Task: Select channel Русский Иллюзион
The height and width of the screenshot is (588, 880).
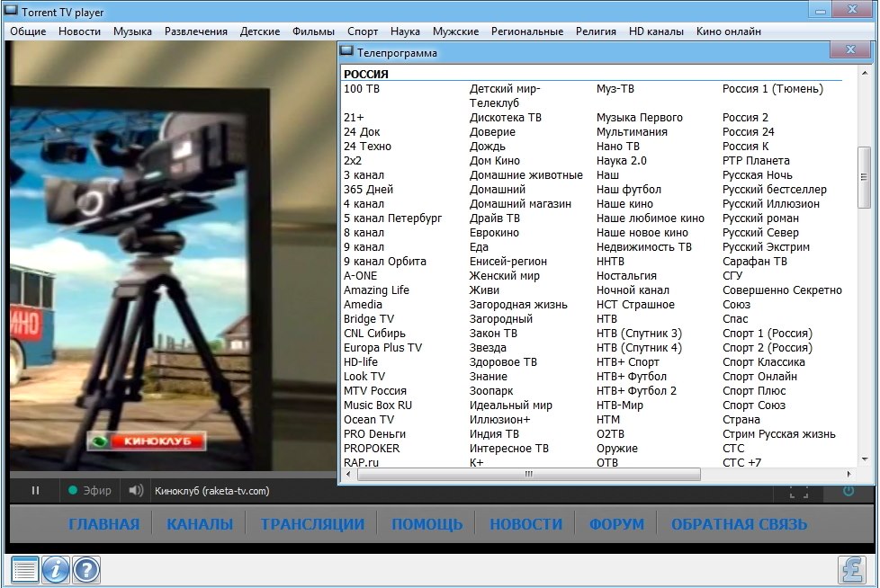Action: 770,204
